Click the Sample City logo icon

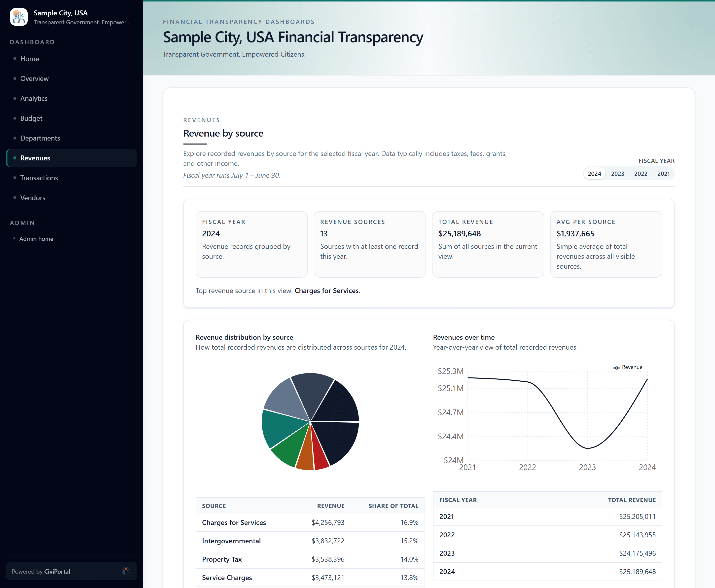(x=19, y=17)
